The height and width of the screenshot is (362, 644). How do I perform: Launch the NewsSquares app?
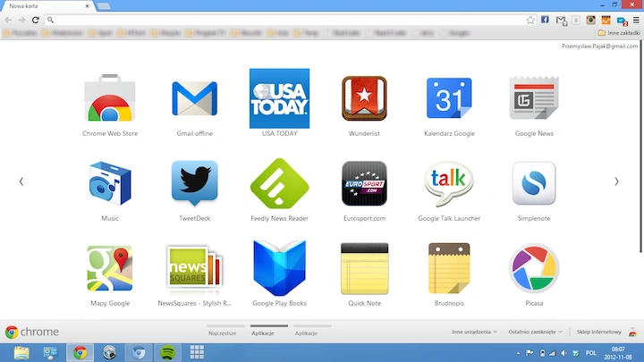194,266
